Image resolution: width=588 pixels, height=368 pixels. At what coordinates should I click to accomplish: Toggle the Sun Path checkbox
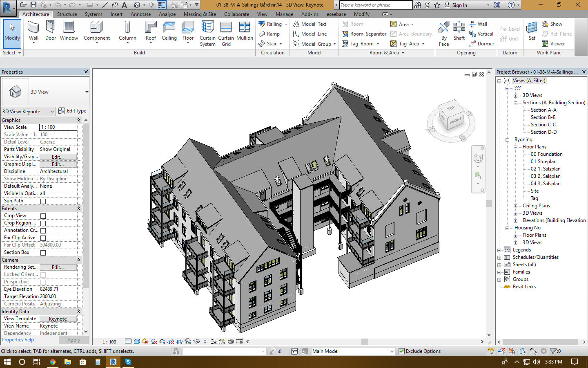point(43,201)
